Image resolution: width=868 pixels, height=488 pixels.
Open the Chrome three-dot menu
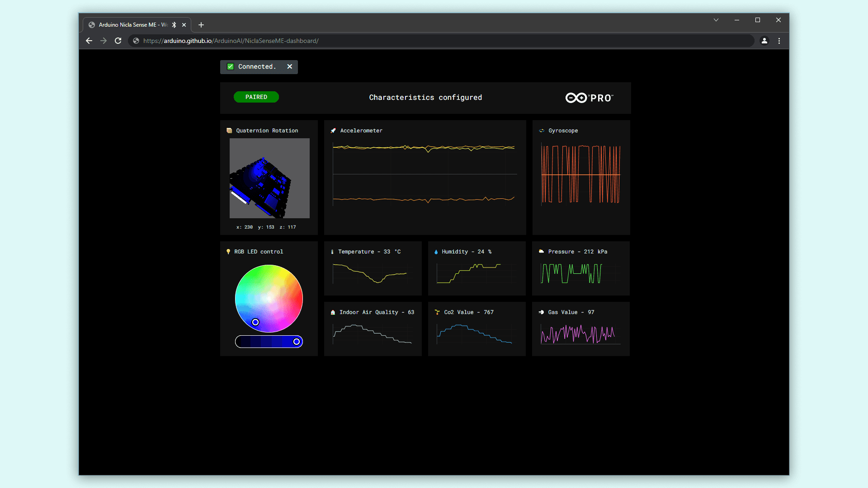[779, 41]
